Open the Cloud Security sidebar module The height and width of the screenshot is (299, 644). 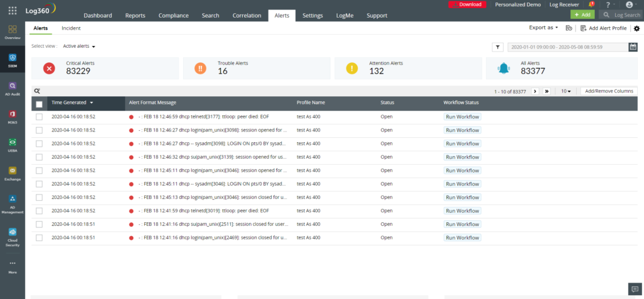point(13,237)
